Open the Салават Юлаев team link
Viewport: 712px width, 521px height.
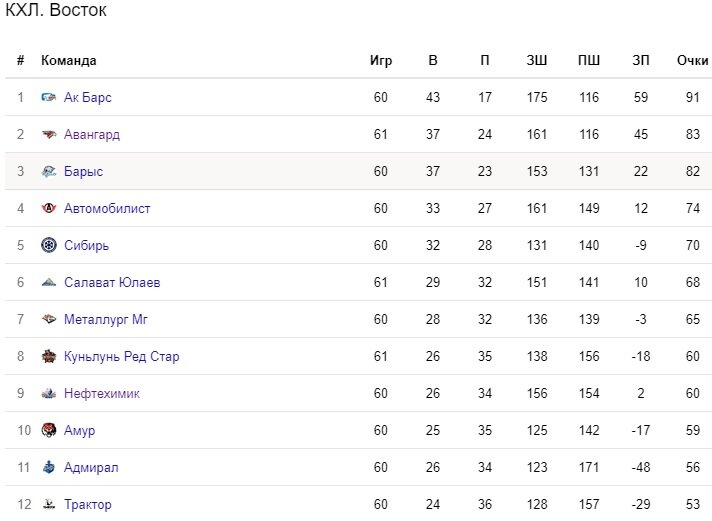point(112,283)
